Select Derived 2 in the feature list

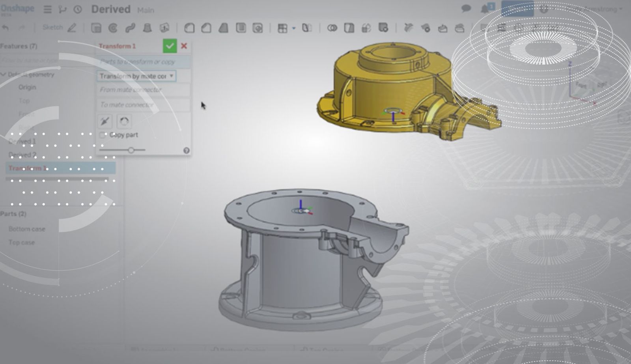point(22,155)
